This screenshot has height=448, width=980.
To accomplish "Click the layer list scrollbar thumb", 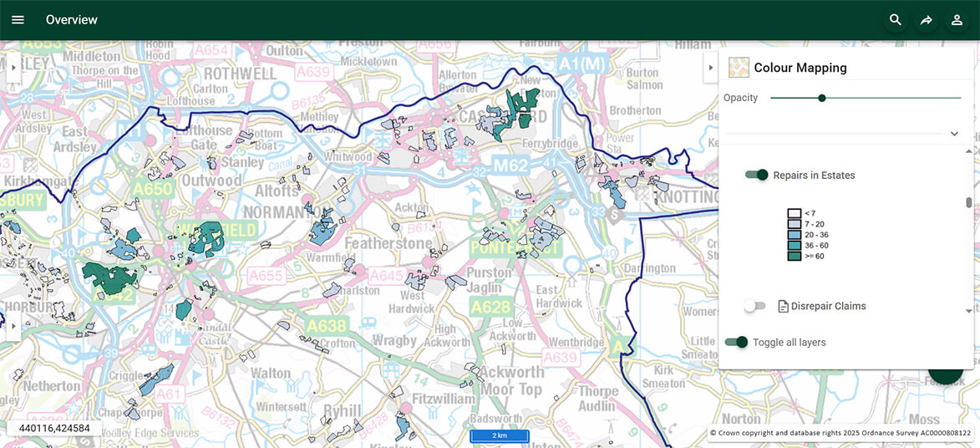I will [x=969, y=202].
